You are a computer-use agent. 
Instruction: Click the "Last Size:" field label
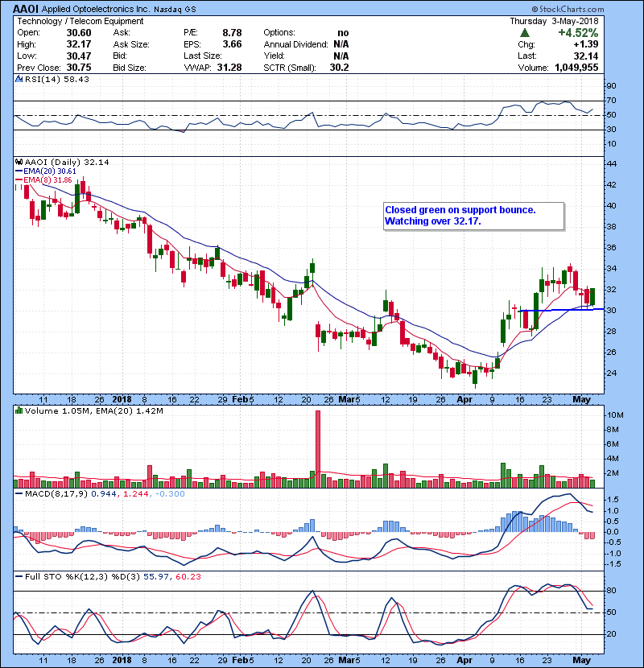click(202, 56)
